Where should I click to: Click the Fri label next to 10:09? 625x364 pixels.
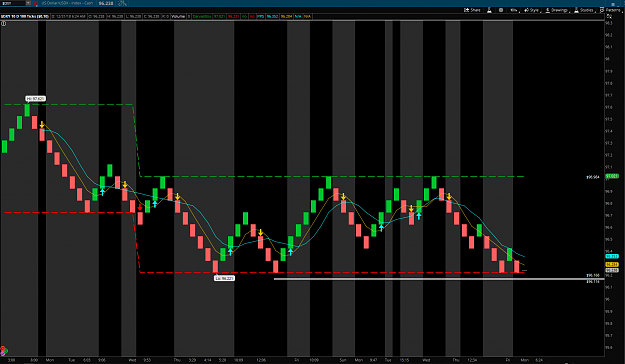coord(297,360)
